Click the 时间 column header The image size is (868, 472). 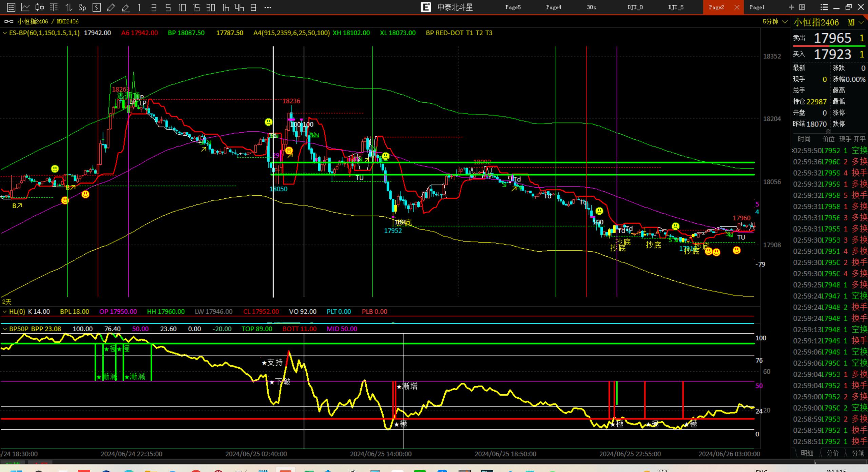pyautogui.click(x=804, y=139)
